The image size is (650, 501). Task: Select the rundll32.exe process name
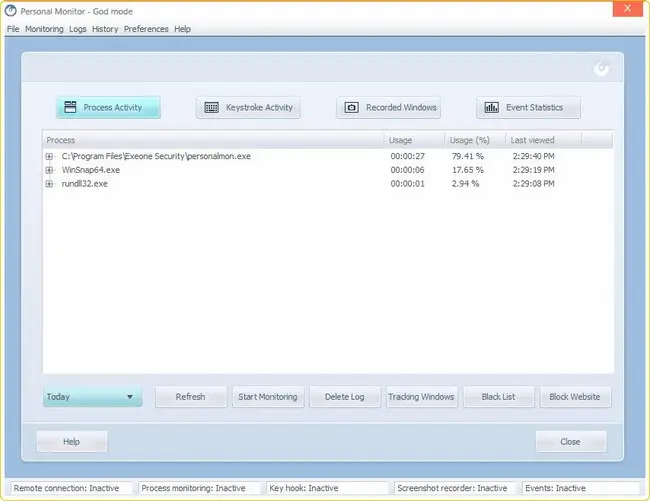pyautogui.click(x=85, y=184)
